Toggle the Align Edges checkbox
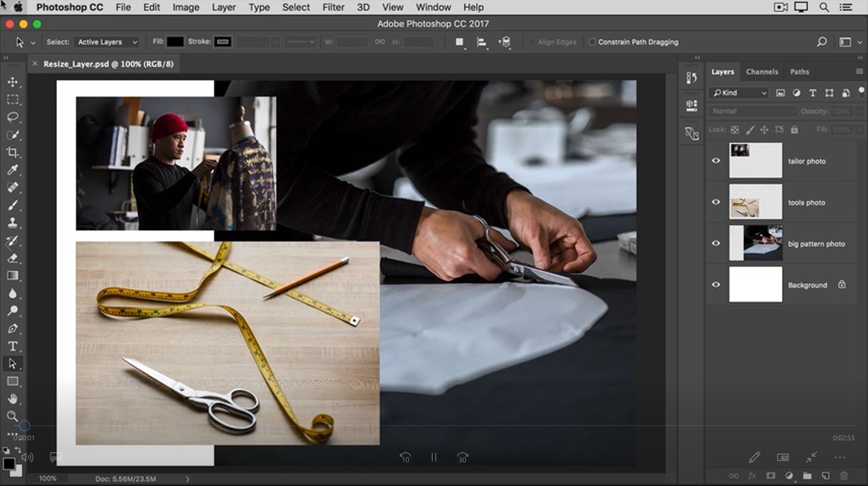The height and width of the screenshot is (486, 868). (x=532, y=42)
